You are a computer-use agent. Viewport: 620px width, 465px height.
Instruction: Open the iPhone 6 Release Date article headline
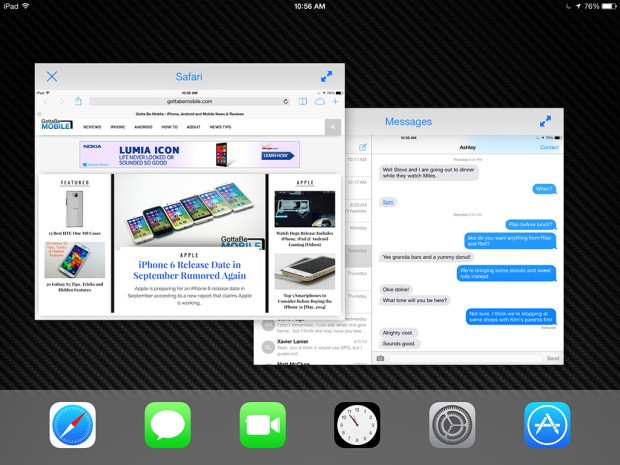pos(189,270)
